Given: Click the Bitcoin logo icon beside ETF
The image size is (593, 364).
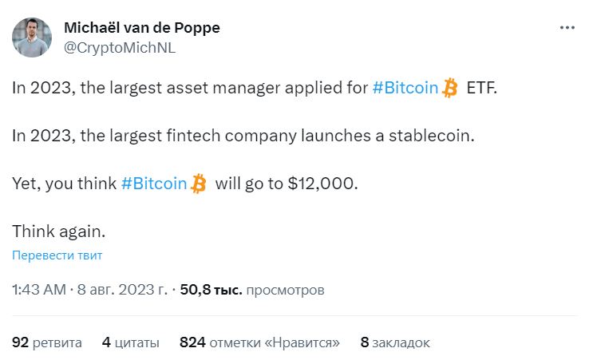Looking at the screenshot, I should click(450, 89).
